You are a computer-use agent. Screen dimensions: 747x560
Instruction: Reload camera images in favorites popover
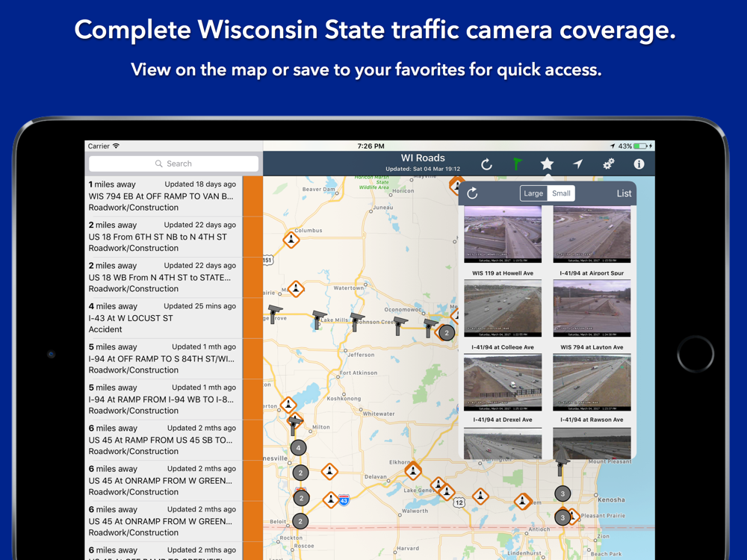pyautogui.click(x=472, y=193)
